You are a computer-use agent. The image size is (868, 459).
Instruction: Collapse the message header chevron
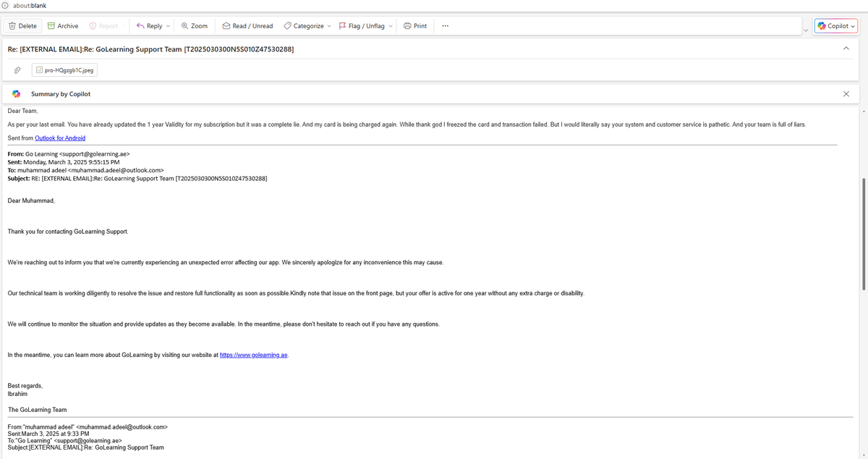coord(846,49)
